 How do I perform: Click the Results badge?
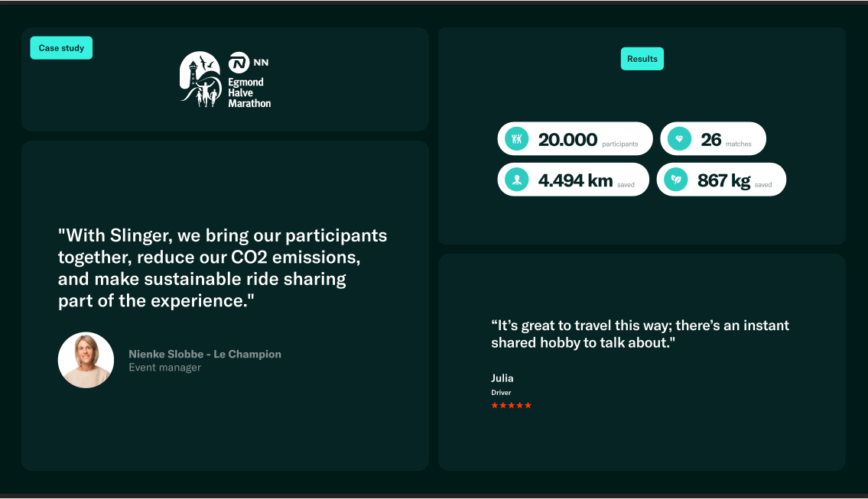642,59
